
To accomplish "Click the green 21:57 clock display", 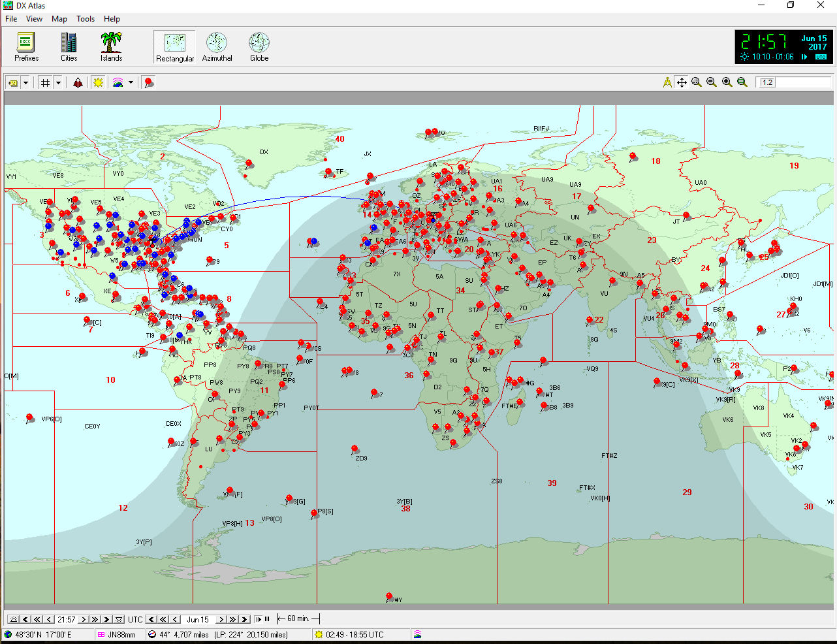I will 764,42.
